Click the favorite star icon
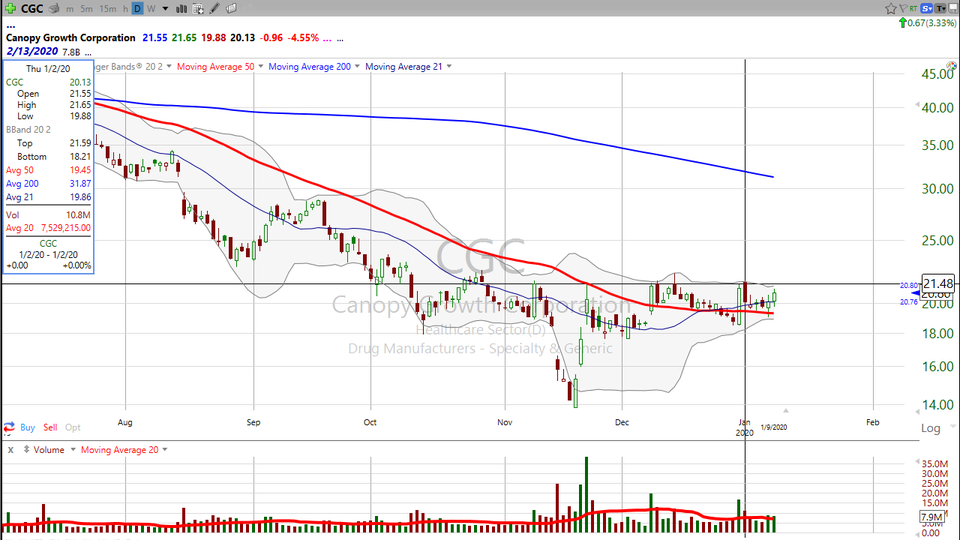This screenshot has width=960, height=540. 891,8
